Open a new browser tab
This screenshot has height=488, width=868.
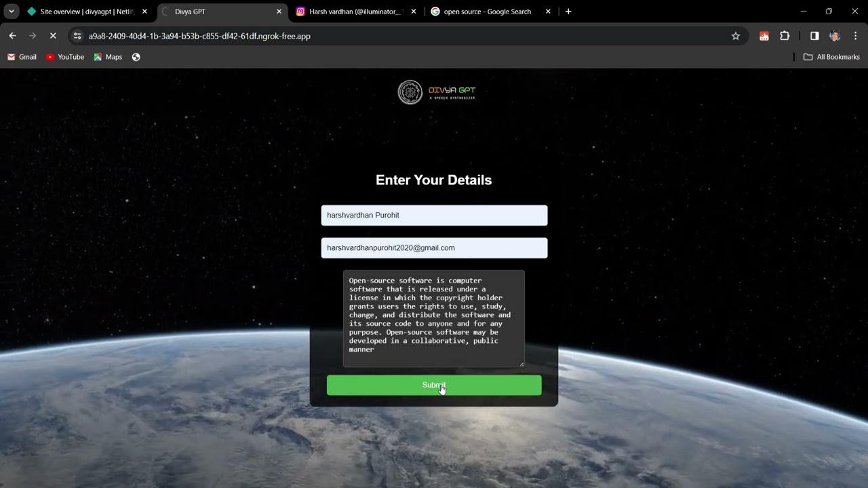(x=568, y=12)
